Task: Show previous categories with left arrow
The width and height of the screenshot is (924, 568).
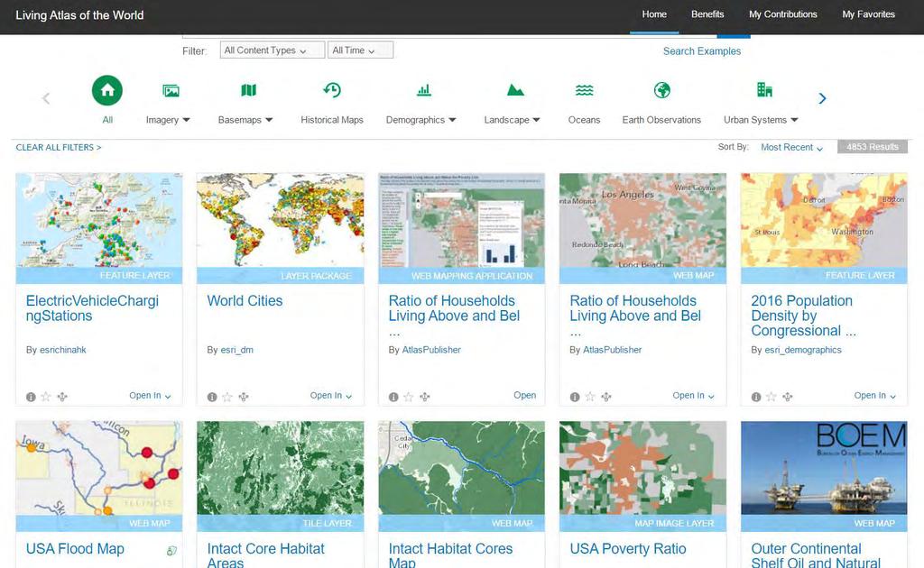Action: (46, 98)
